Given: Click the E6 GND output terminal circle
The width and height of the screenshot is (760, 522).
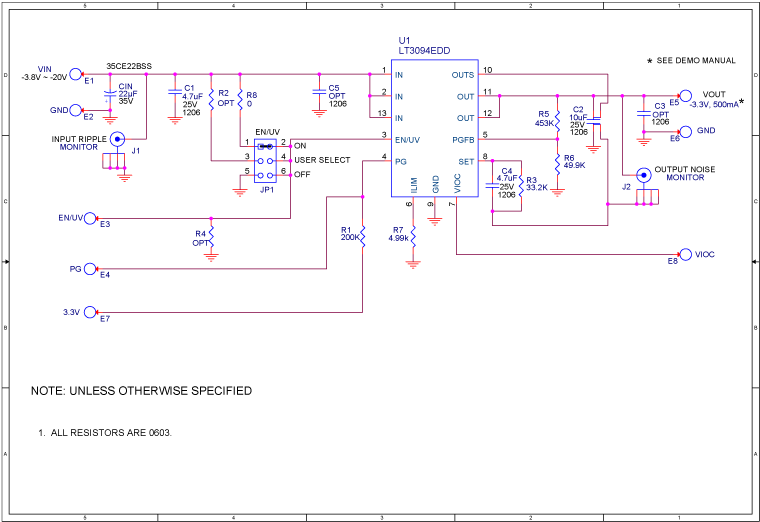Looking at the screenshot, I should coord(685,131).
